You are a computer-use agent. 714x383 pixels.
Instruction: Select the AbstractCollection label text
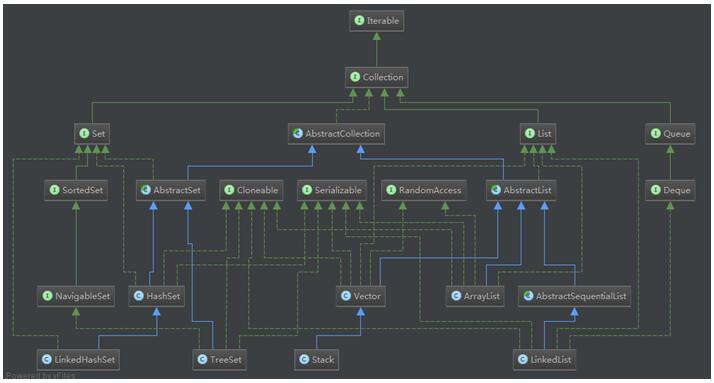click(x=342, y=133)
